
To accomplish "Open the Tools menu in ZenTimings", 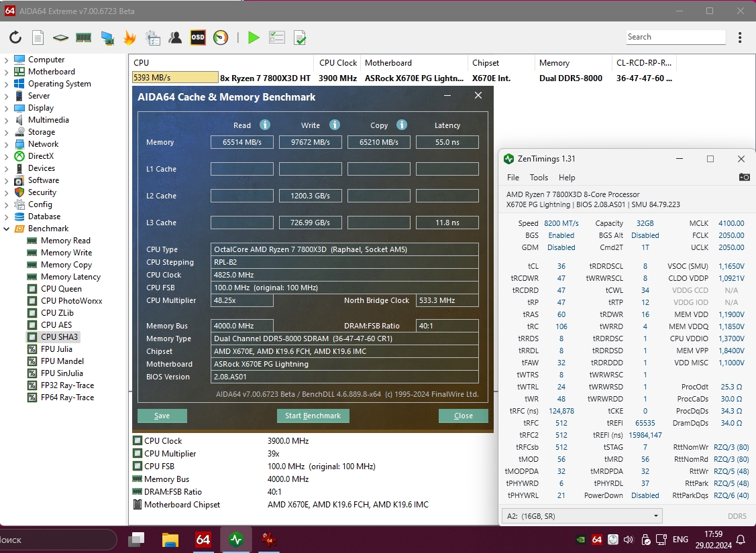I will click(x=539, y=177).
